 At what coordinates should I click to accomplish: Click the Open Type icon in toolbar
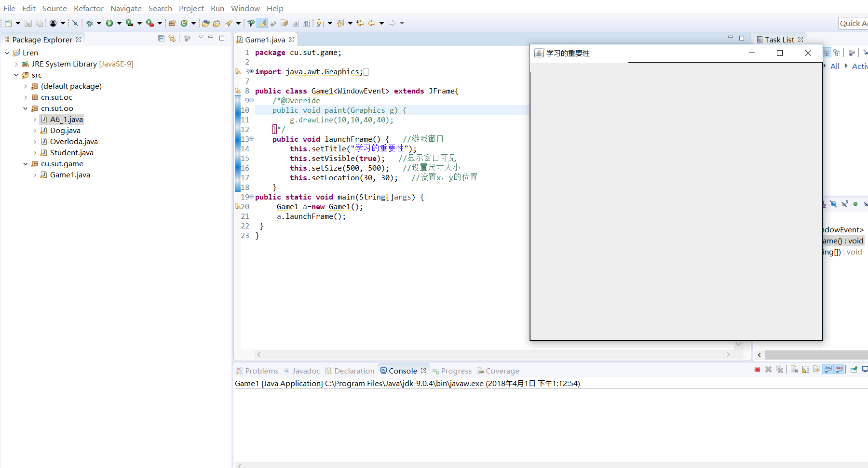(x=205, y=23)
